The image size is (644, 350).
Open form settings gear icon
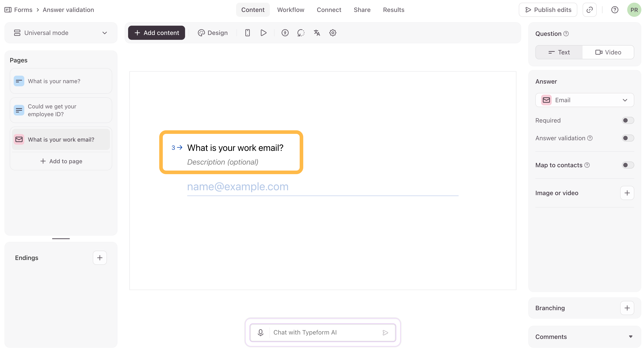click(333, 33)
